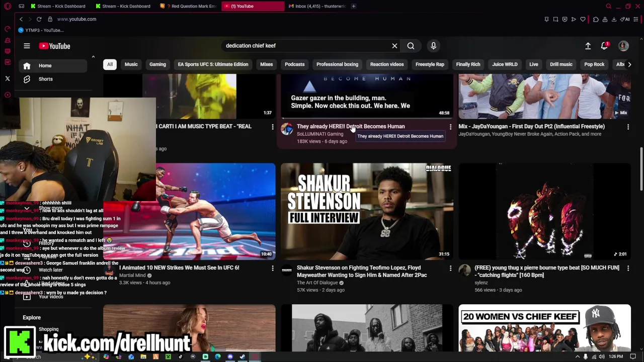Viewport: 644px width, 362px height.
Task: Open YTMP3 bookmark in bookmarks bar
Action: (x=41, y=30)
